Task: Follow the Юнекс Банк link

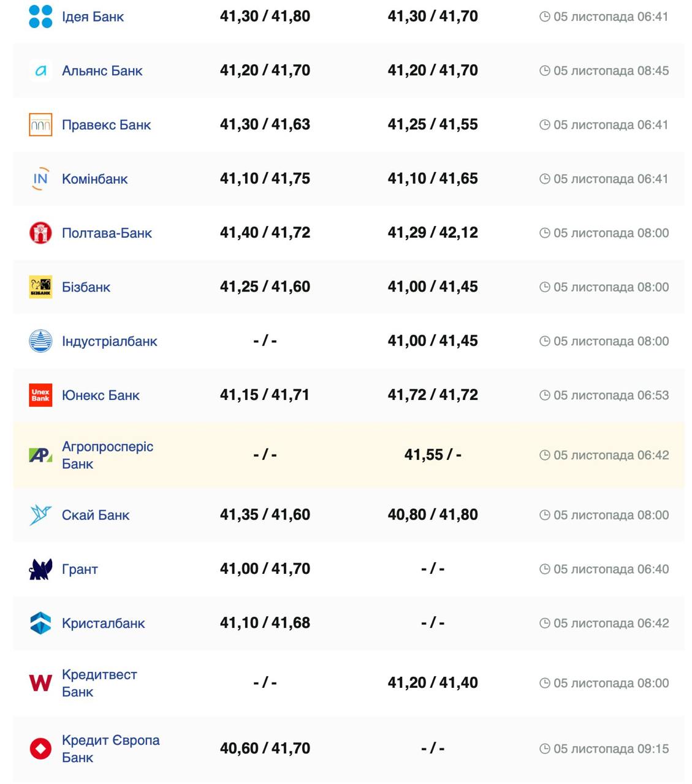Action: click(101, 395)
